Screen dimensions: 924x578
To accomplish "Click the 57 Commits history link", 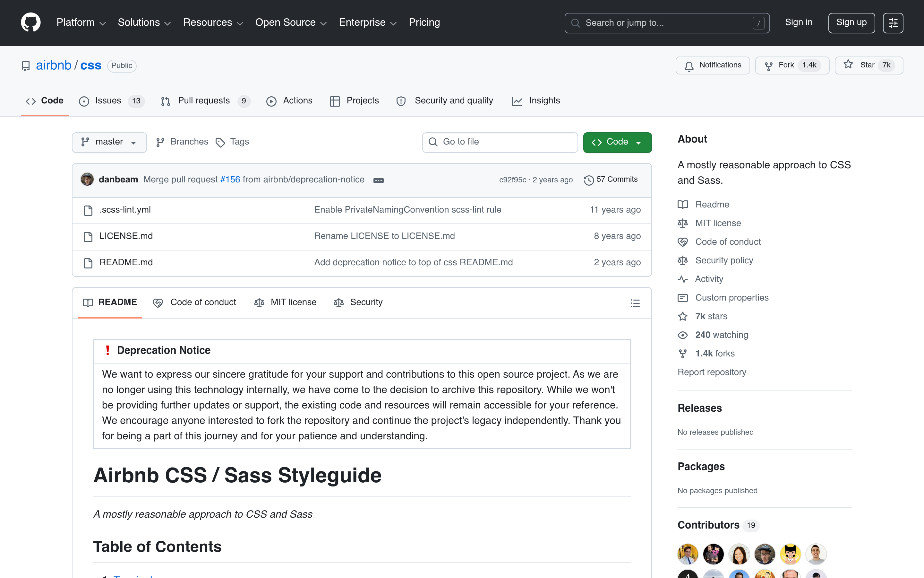I will click(x=611, y=179).
